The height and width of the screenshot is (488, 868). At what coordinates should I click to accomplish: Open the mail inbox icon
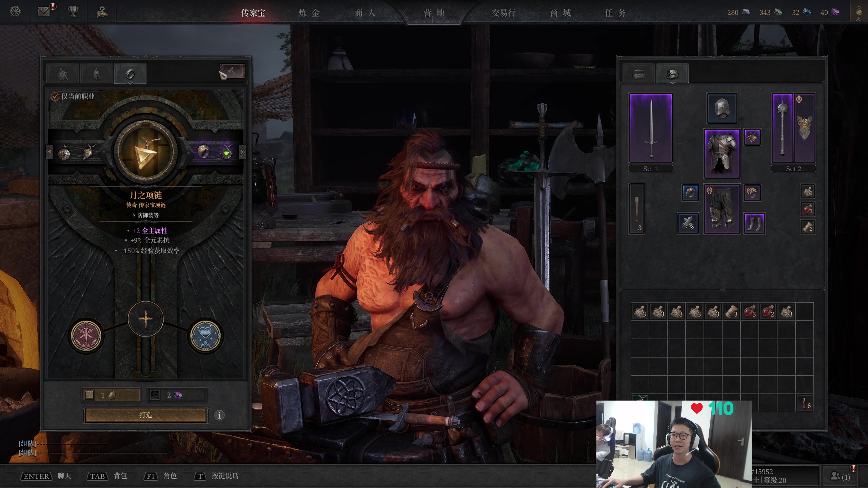point(44,12)
